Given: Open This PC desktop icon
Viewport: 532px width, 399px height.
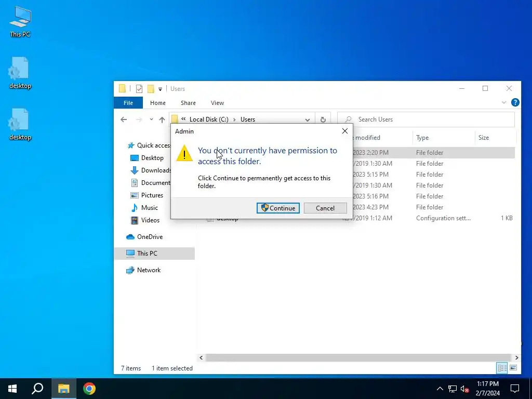Looking at the screenshot, I should pos(20,22).
